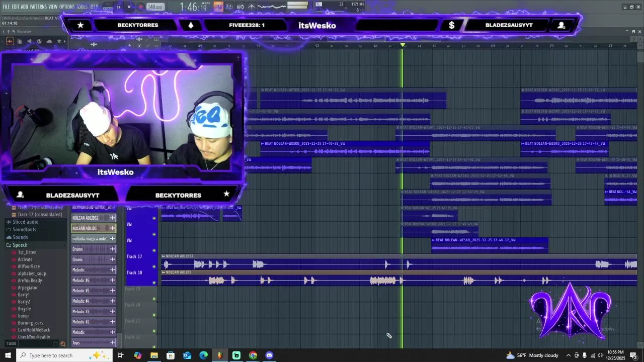Viewport: 644px width, 362px height.
Task: Open the OPTIONS menu
Action: tap(67, 7)
